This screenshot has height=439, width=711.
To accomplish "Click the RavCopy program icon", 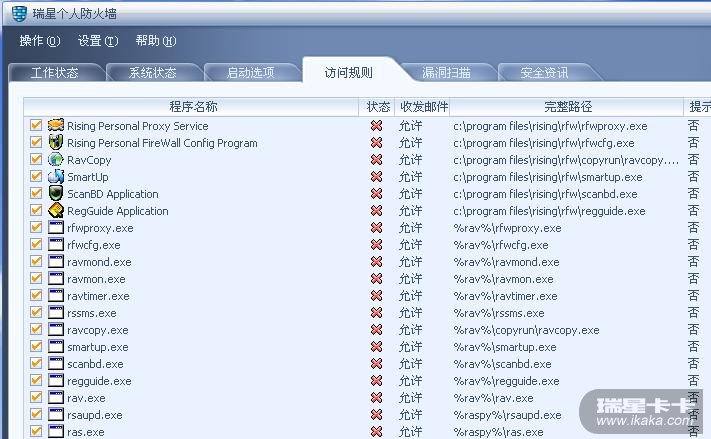I will tap(56, 159).
